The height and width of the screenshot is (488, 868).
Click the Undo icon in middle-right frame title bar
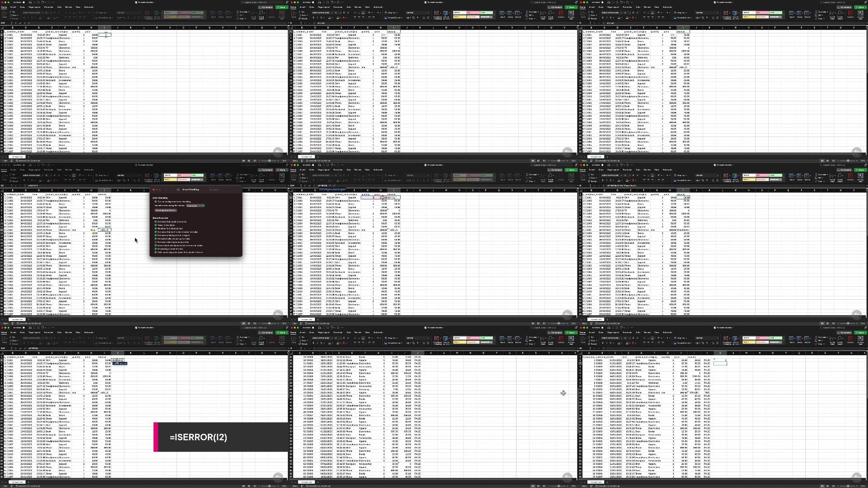click(621, 165)
